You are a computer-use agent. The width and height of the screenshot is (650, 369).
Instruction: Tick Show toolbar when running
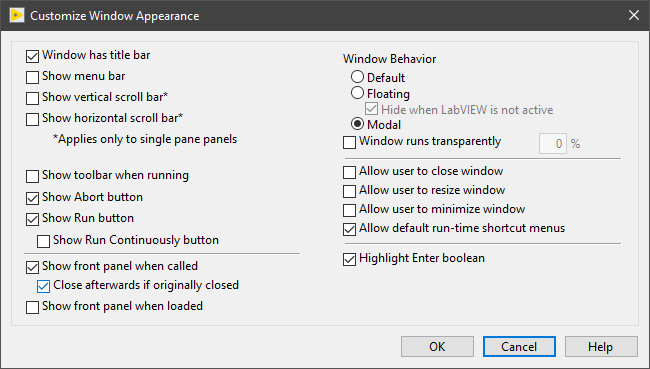(x=32, y=176)
